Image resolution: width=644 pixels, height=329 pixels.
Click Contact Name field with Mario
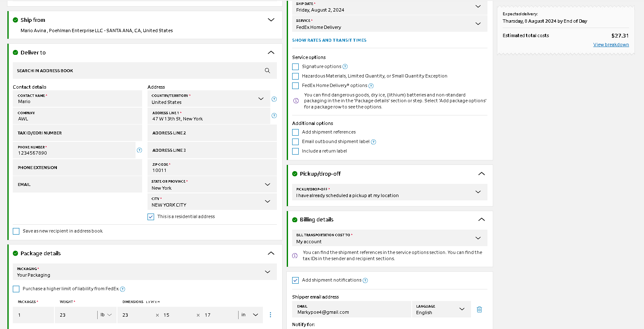pyautogui.click(x=77, y=99)
